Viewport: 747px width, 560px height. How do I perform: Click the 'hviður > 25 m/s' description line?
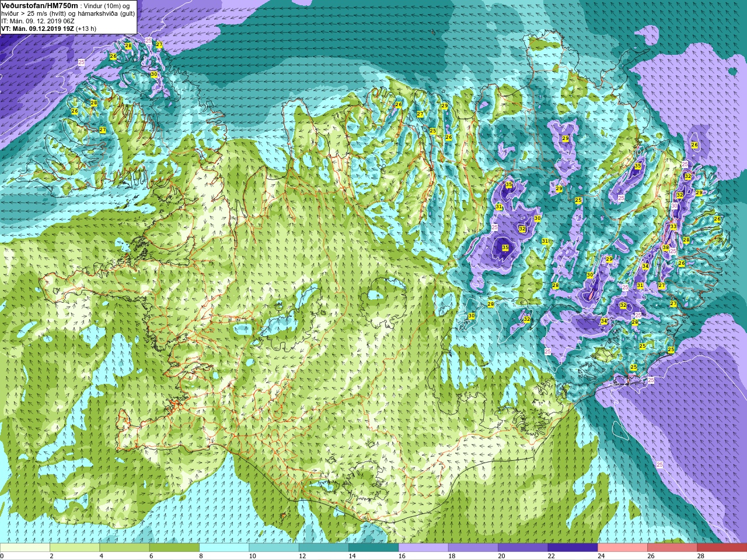pyautogui.click(x=68, y=13)
